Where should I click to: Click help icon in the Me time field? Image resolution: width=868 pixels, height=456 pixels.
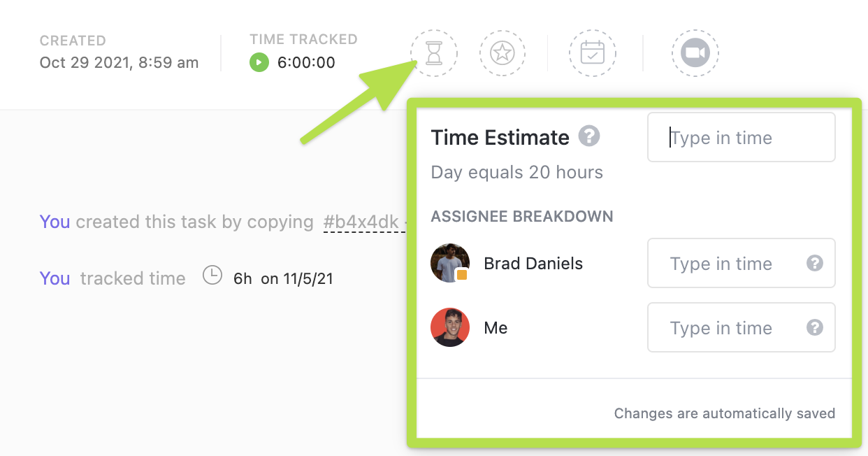tap(814, 327)
